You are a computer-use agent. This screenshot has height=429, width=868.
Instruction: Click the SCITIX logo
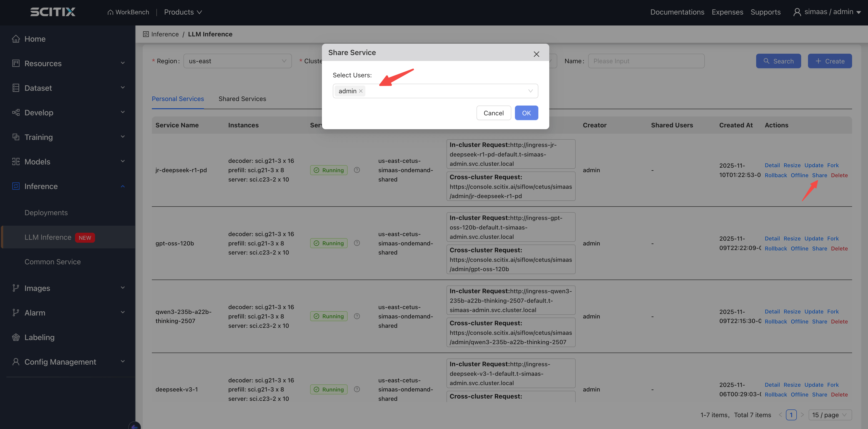click(53, 12)
